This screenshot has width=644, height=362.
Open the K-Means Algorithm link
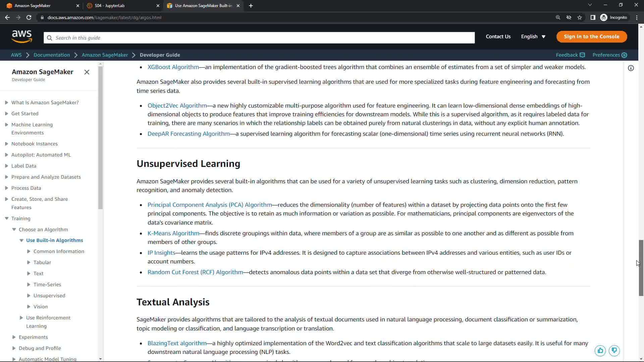[173, 233]
